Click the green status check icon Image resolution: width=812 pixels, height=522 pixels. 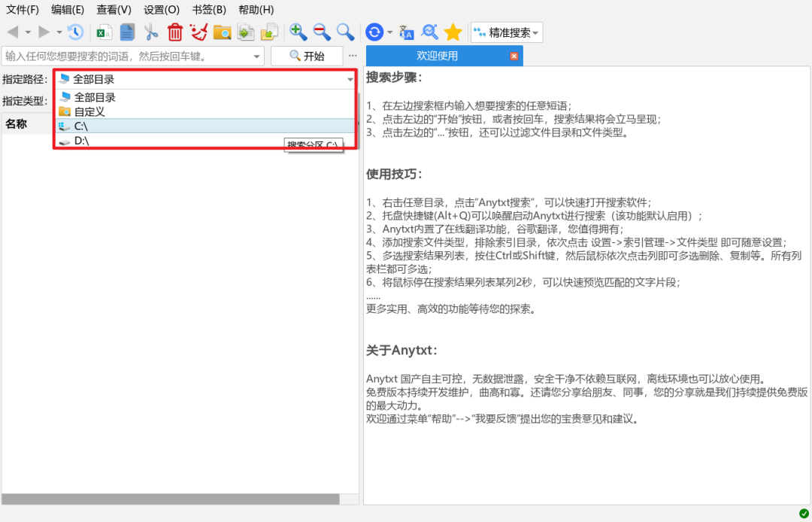tap(804, 514)
